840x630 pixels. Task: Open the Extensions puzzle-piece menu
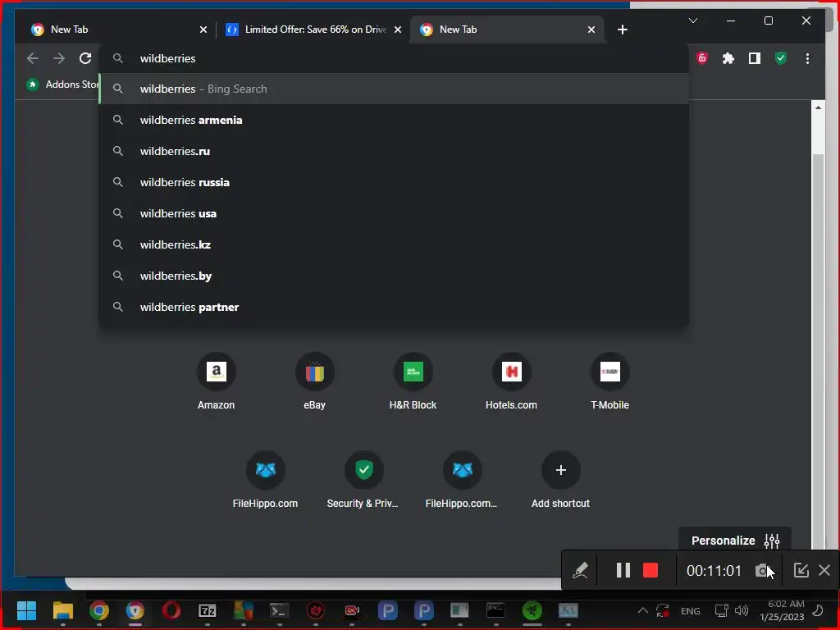tap(728, 58)
